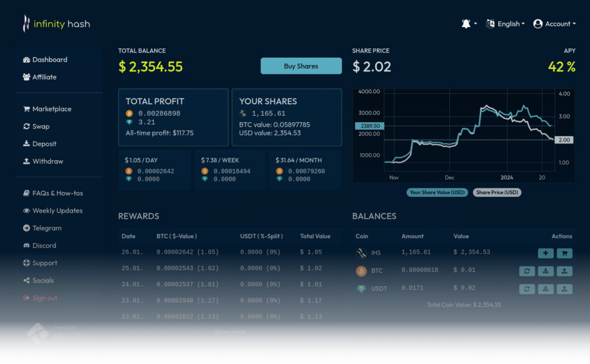Click the Buy Shares button
590x364 pixels.
[x=301, y=66]
